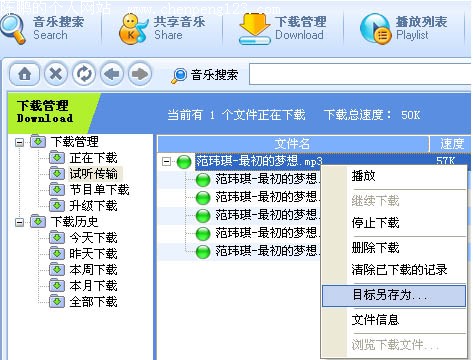The width and height of the screenshot is (473, 360).
Task: Click the 57K speed value
Action: pyautogui.click(x=446, y=161)
